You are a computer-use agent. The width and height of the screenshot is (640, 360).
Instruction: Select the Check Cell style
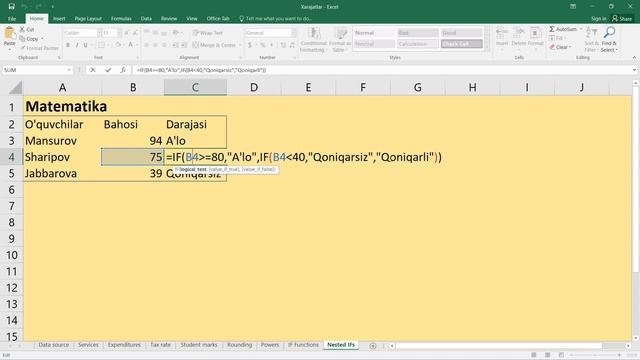tap(462, 44)
